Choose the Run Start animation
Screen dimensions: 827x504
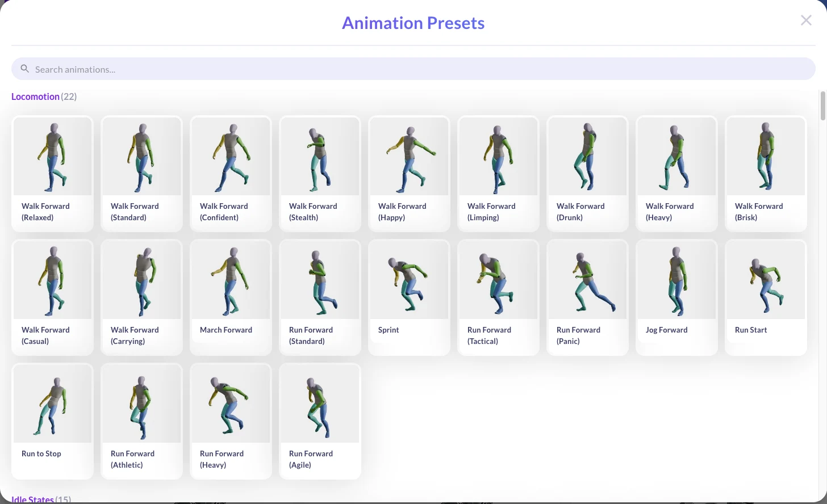pos(766,297)
